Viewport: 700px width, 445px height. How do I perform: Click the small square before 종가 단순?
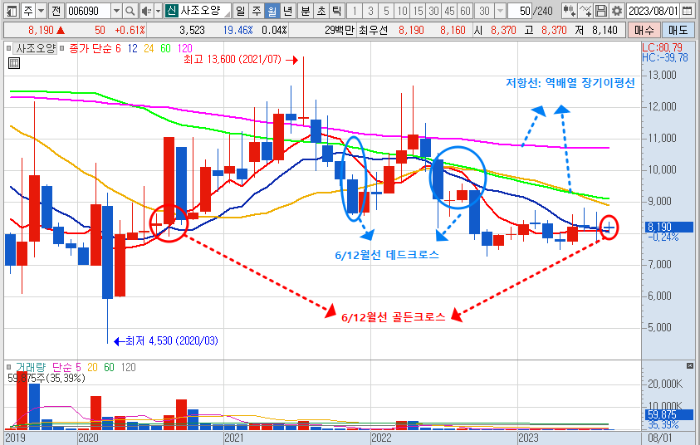[62, 48]
